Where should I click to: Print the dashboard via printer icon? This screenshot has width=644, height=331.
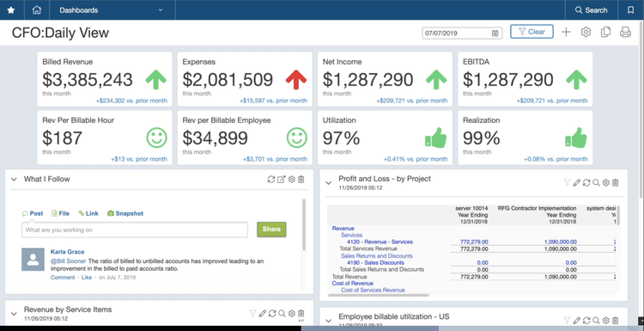625,32
